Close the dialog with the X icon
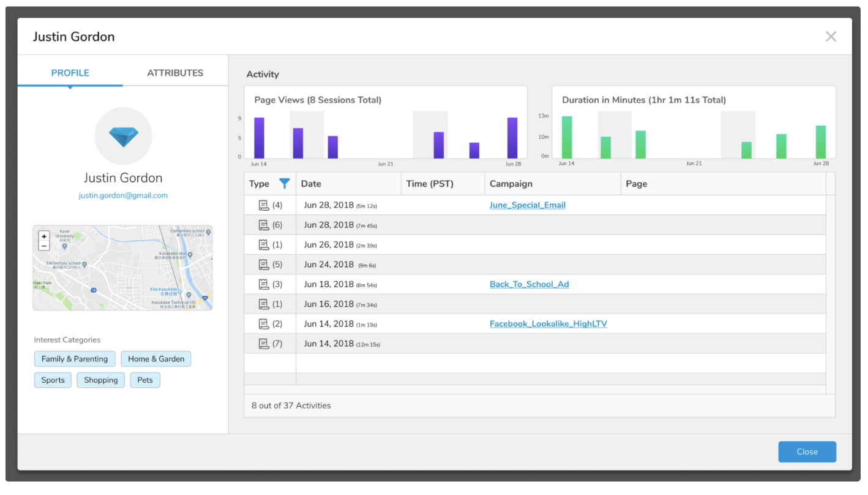This screenshot has height=495, width=868. [x=830, y=37]
